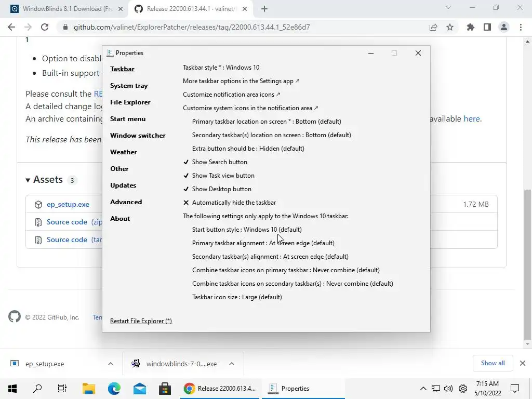Click the Chrome forward arrow
This screenshot has height=399, width=532.
(28, 27)
